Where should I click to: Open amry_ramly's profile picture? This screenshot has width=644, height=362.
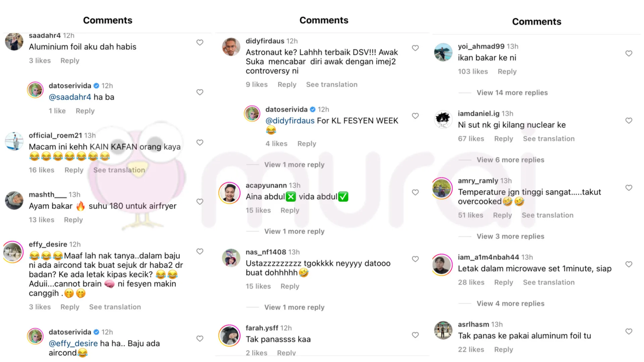442,188
